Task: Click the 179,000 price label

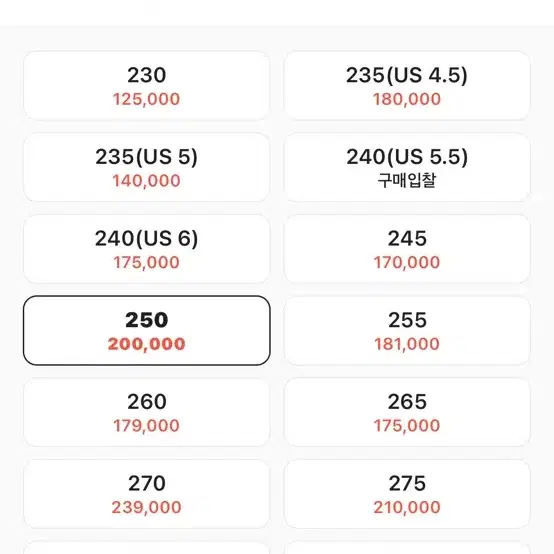Action: (147, 425)
